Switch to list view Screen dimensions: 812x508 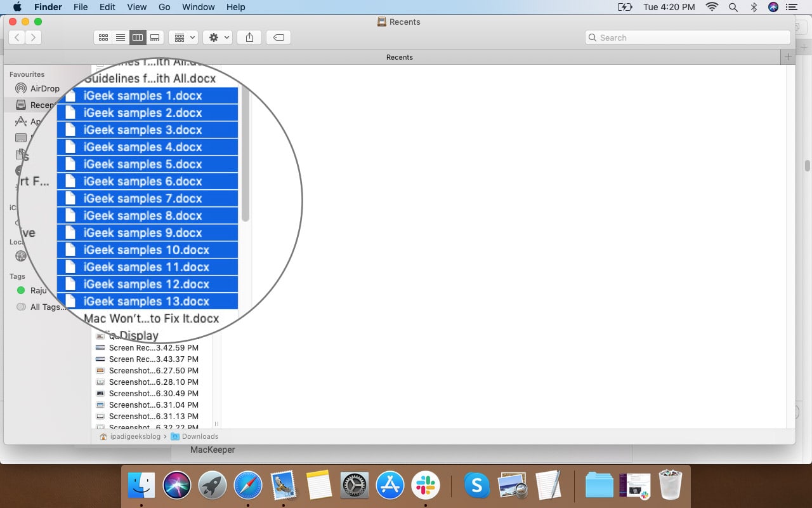point(121,37)
